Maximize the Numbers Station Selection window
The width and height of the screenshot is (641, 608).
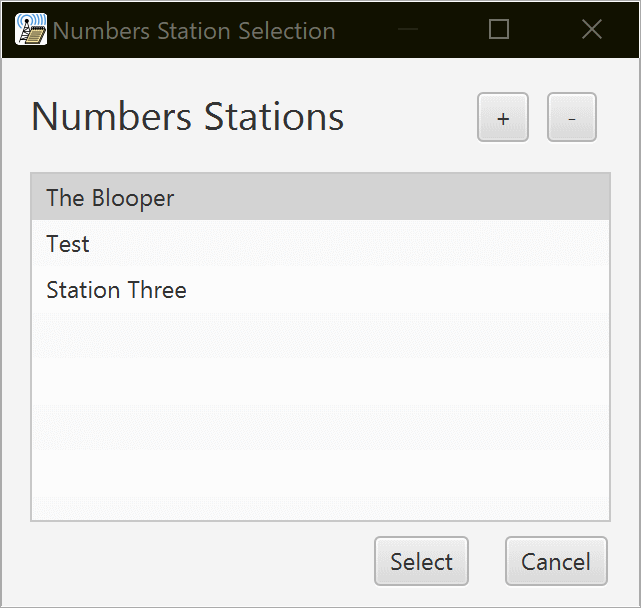[x=499, y=29]
